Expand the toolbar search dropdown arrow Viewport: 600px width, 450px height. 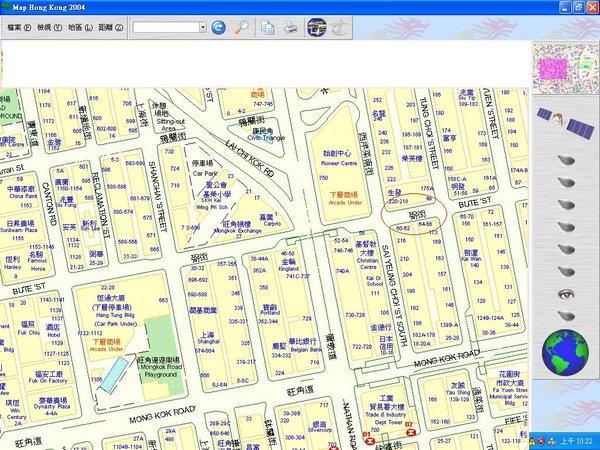coord(203,27)
